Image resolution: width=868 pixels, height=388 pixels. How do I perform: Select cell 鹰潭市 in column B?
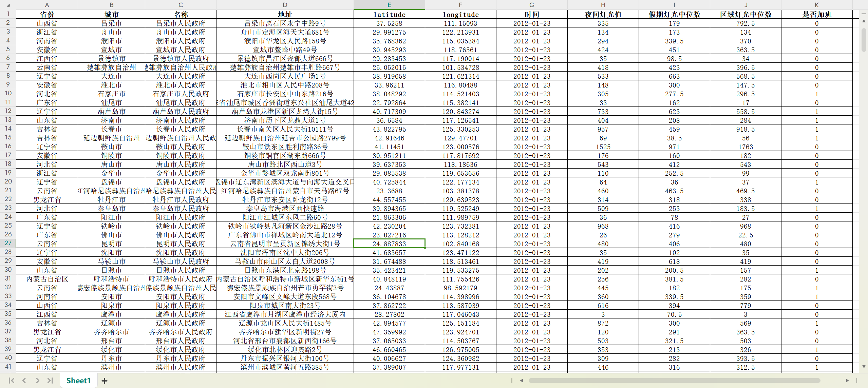click(112, 314)
